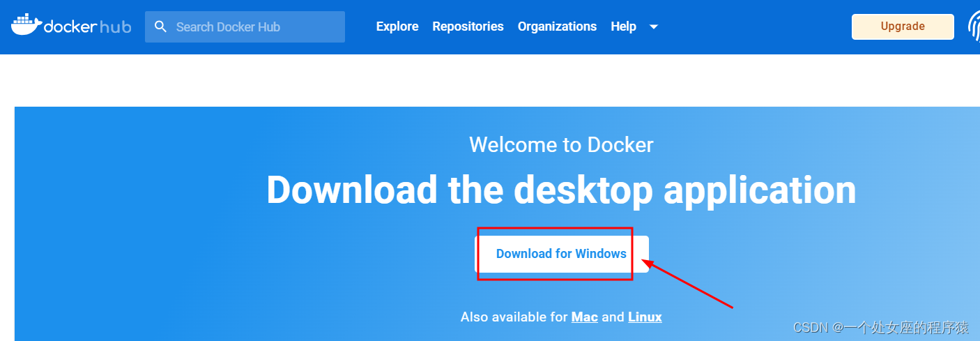Focus the Search Docker Hub field
Image resolution: width=980 pixels, height=341 pixels.
245,26
